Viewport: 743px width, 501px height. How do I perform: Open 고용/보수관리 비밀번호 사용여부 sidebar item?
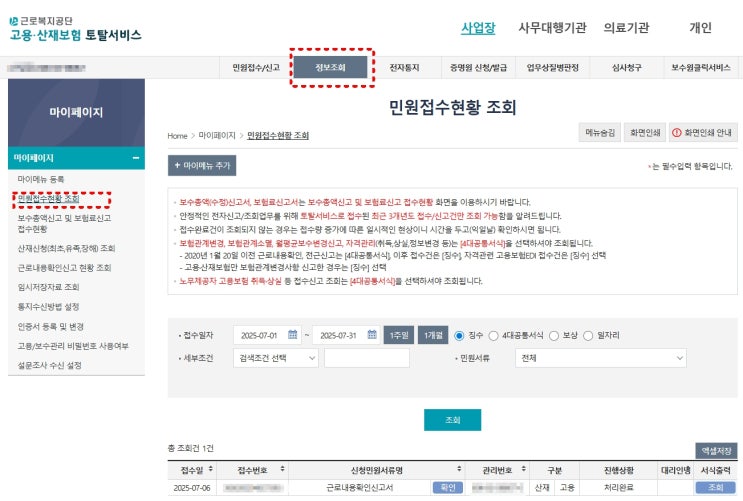click(x=73, y=346)
